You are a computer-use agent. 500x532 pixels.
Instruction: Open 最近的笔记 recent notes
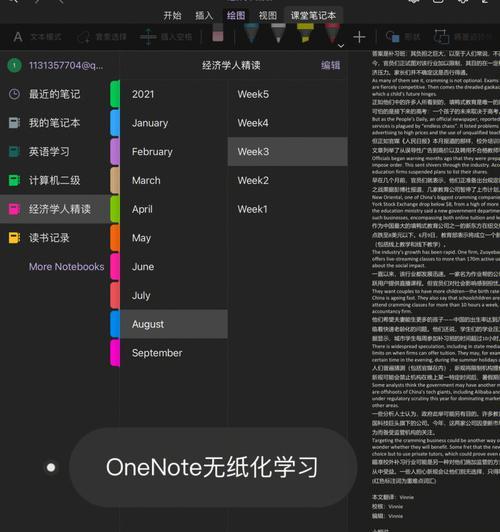click(55, 94)
